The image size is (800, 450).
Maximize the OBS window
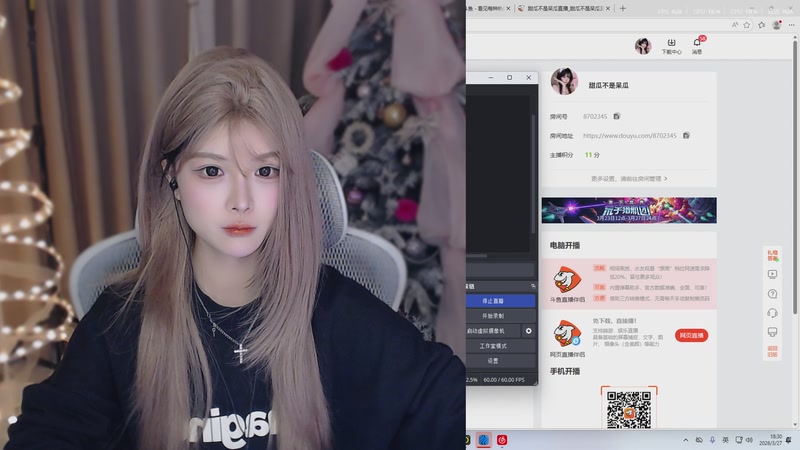[509, 78]
